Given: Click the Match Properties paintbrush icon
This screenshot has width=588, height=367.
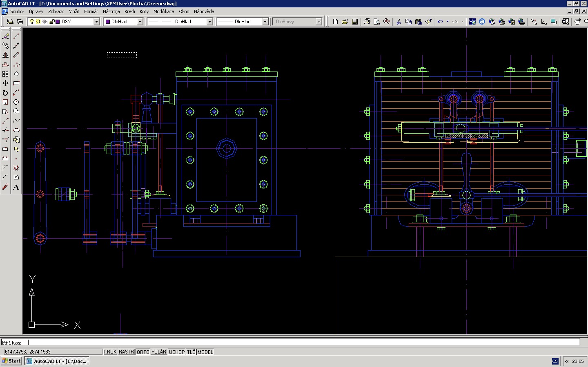Looking at the screenshot, I should (x=428, y=22).
